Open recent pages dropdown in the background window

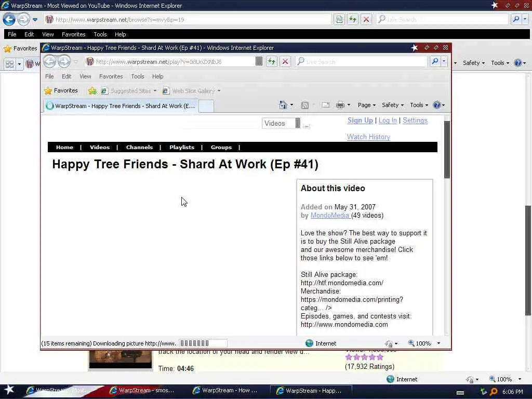tap(35, 19)
